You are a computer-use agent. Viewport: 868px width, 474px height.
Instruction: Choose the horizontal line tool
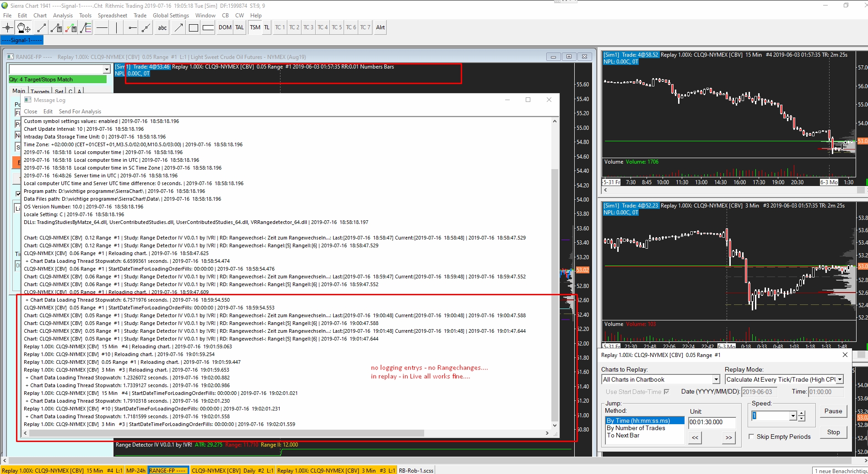[102, 28]
